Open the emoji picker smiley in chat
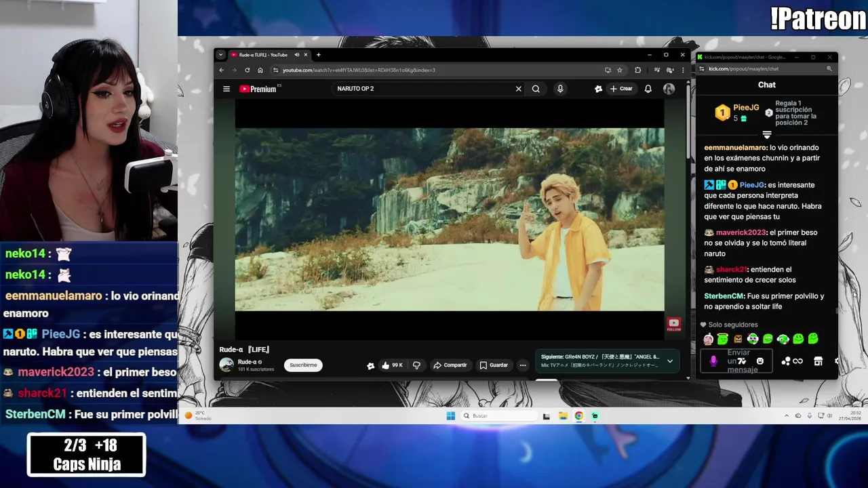 (759, 361)
